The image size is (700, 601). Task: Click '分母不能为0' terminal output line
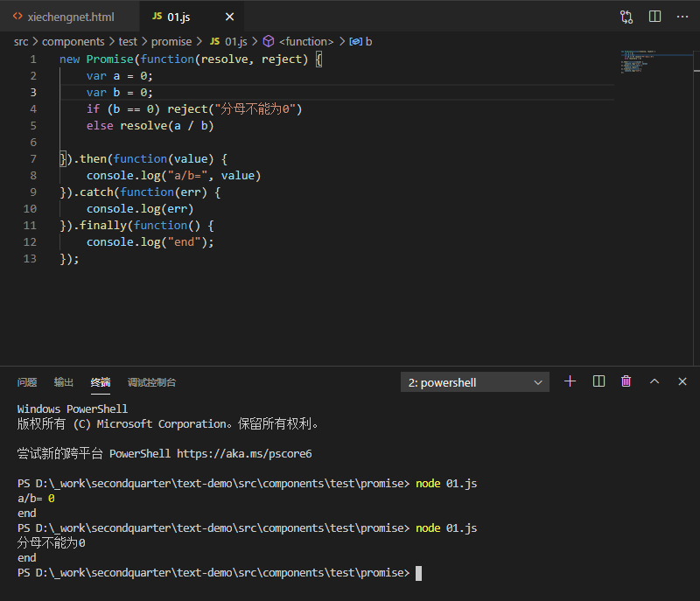pos(52,543)
